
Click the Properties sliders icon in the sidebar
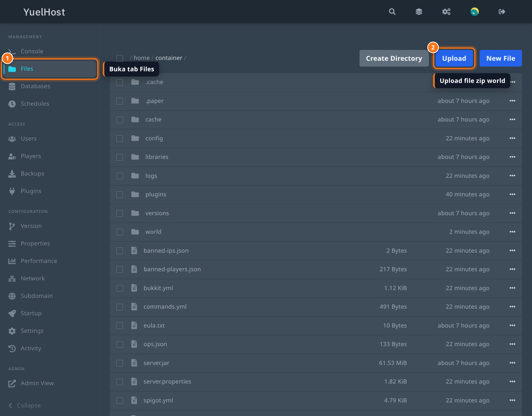coord(12,243)
